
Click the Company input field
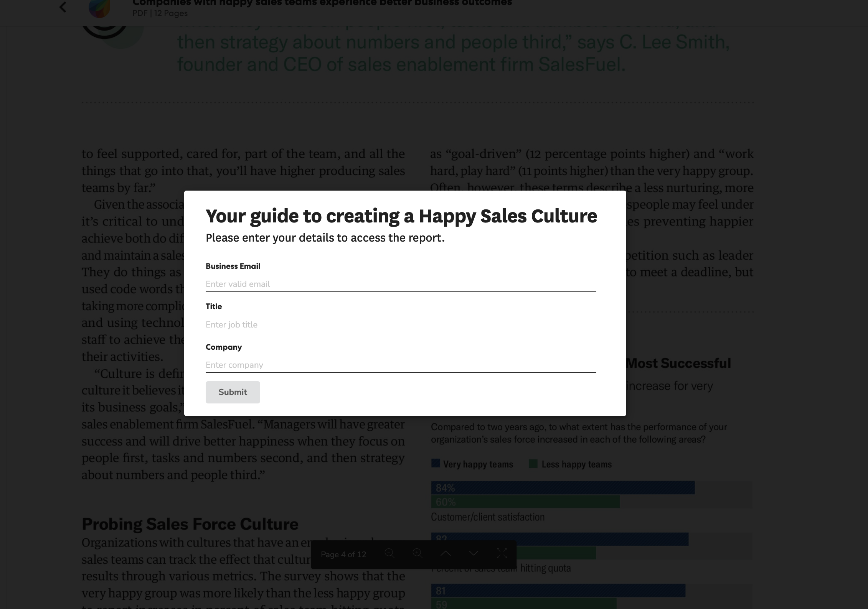pyautogui.click(x=401, y=365)
